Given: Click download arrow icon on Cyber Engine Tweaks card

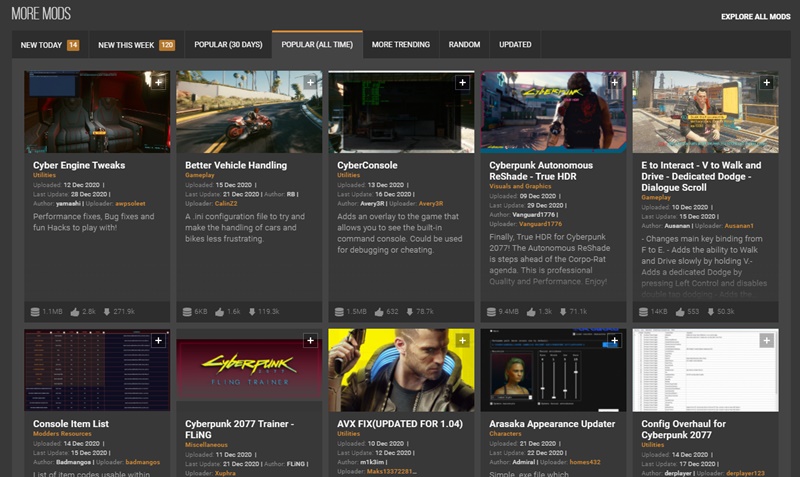Looking at the screenshot, I should [x=107, y=312].
